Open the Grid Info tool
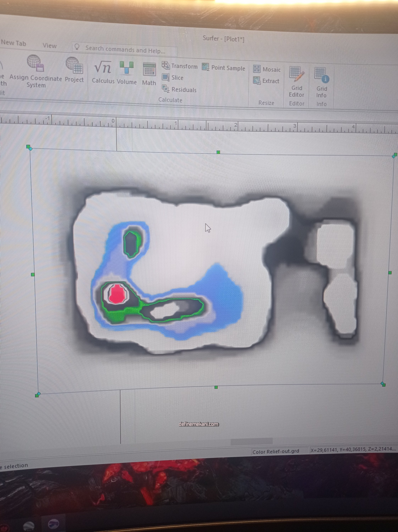The image size is (398, 532). coord(321,74)
